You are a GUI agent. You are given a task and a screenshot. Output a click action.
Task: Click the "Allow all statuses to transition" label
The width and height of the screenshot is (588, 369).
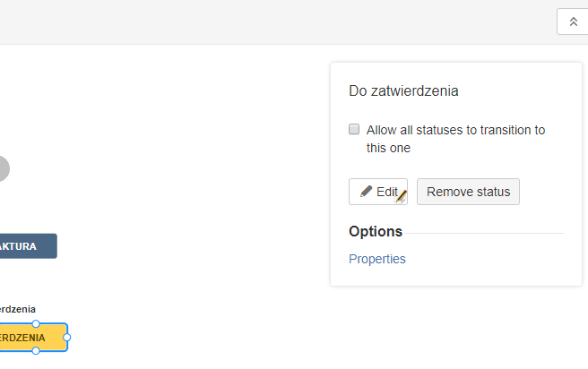[x=455, y=139]
